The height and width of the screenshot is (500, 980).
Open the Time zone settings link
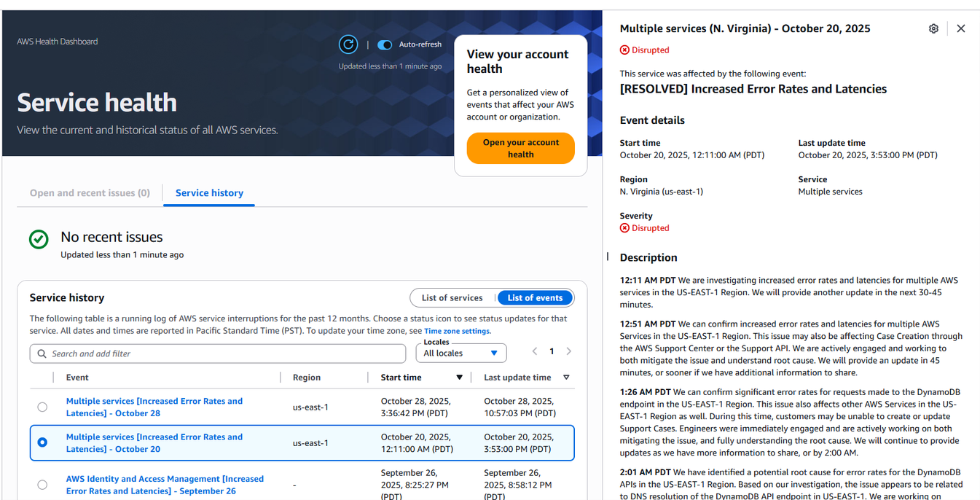click(457, 331)
